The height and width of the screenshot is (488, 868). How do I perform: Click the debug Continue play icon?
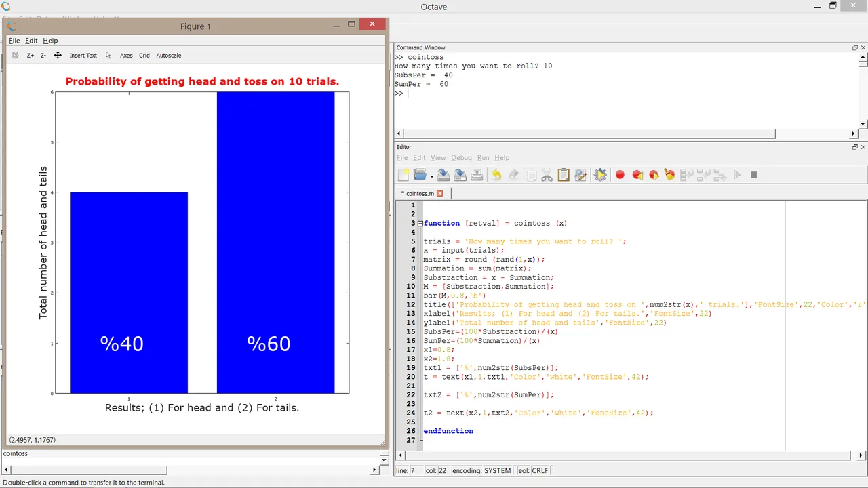pos(737,175)
